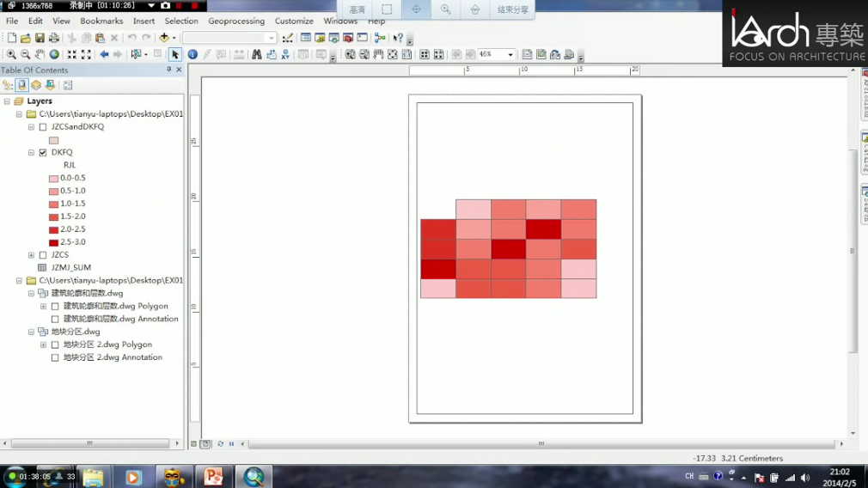Select the Zoom In tool
Screen dimensions: 868x488
11,54
